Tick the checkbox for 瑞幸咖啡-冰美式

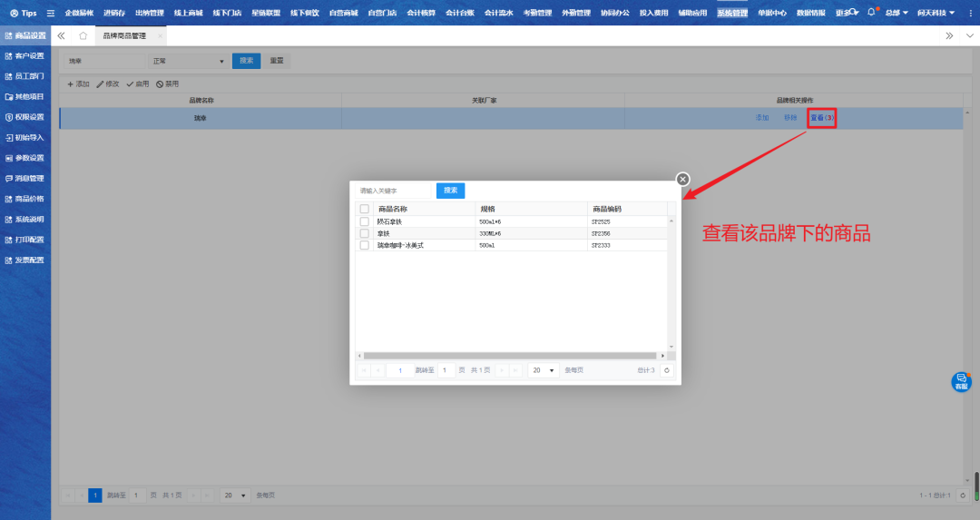pos(365,245)
